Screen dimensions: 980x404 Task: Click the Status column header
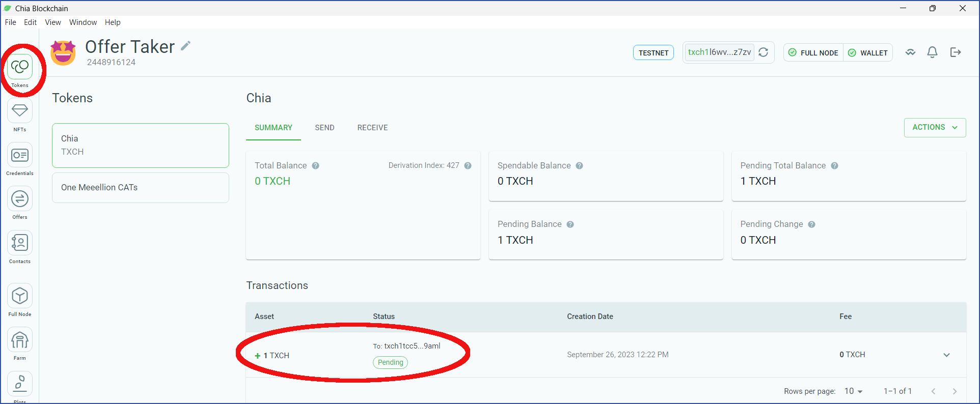point(384,316)
